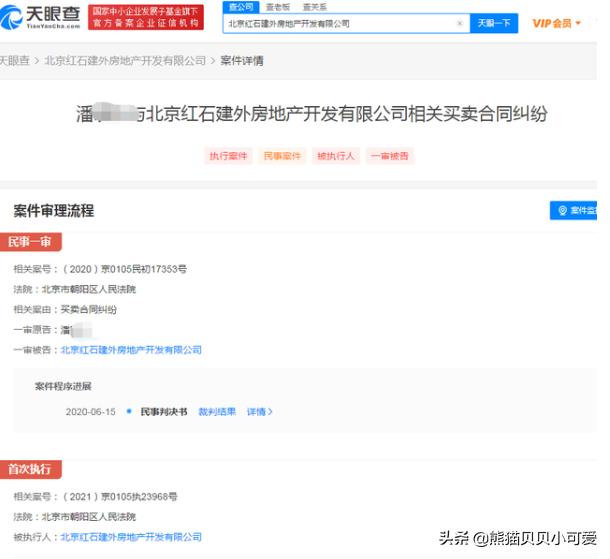This screenshot has height=559, width=610.
Task: Click 相关案由：买卖合同纠纷 text
Action: click(65, 309)
